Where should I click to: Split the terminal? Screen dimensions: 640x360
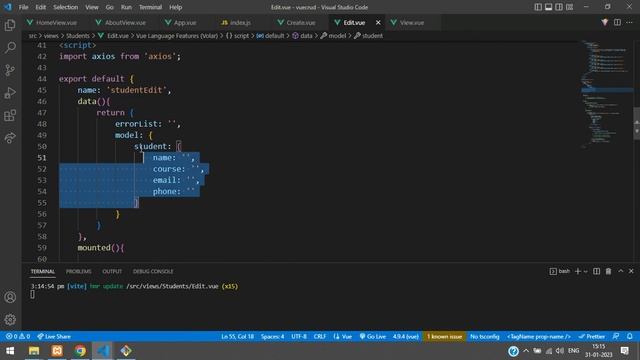pyautogui.click(x=596, y=271)
